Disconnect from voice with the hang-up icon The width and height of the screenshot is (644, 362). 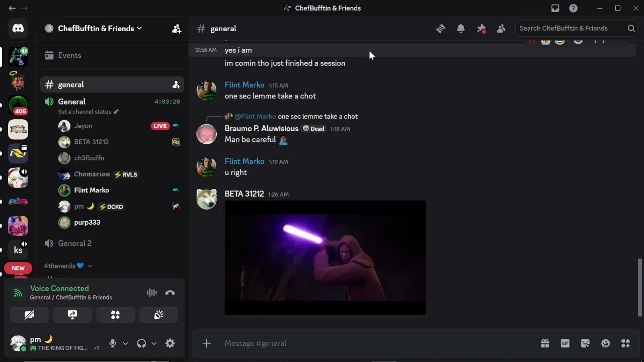pos(170,293)
